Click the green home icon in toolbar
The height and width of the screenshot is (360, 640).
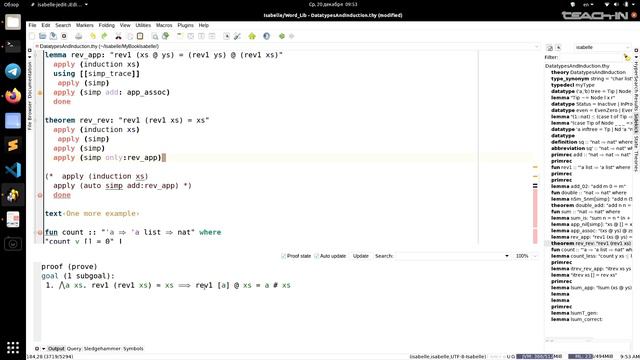coord(252,36)
